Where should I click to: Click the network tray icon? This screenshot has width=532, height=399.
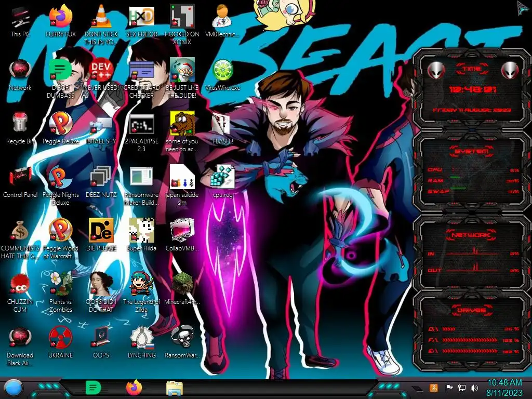[x=462, y=388]
